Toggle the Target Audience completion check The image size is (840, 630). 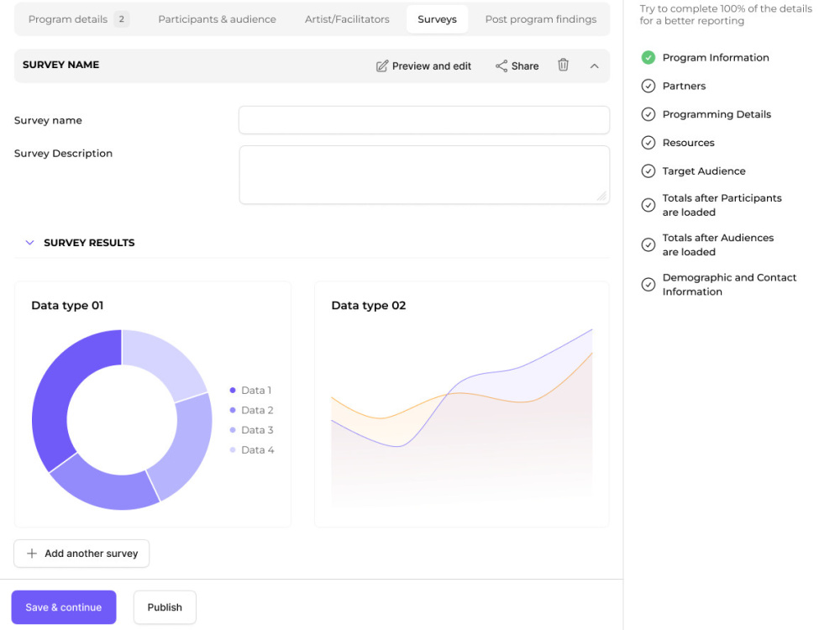click(648, 171)
